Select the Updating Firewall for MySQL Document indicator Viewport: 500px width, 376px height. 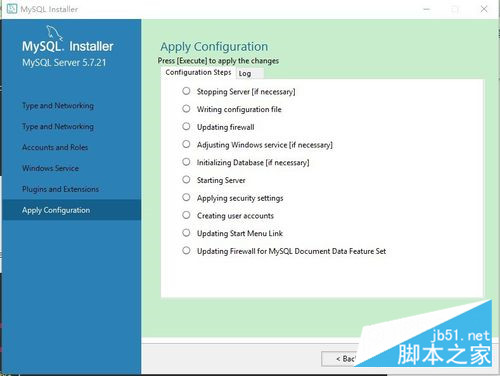pyautogui.click(x=186, y=250)
